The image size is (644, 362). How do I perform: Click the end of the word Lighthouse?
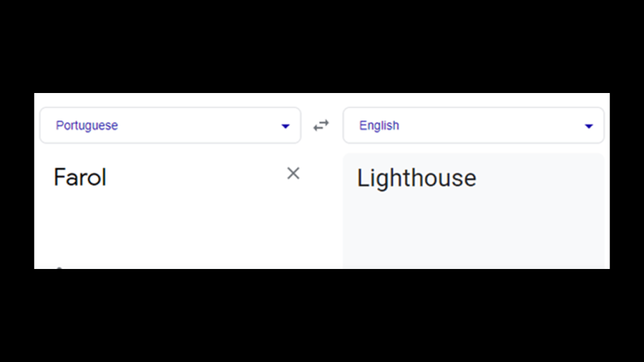tap(477, 178)
